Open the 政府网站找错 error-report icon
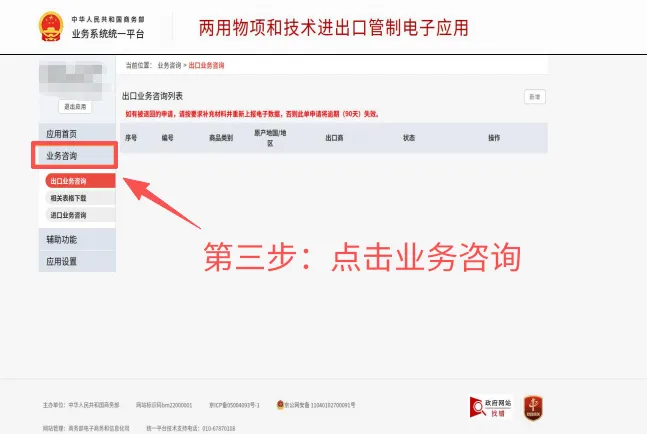The image size is (647, 434). (x=490, y=408)
